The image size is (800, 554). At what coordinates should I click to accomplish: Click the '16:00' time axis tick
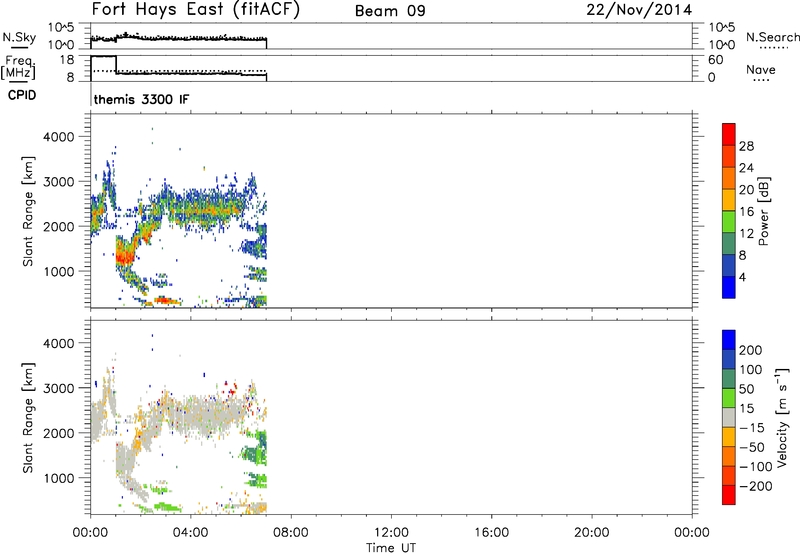click(491, 533)
